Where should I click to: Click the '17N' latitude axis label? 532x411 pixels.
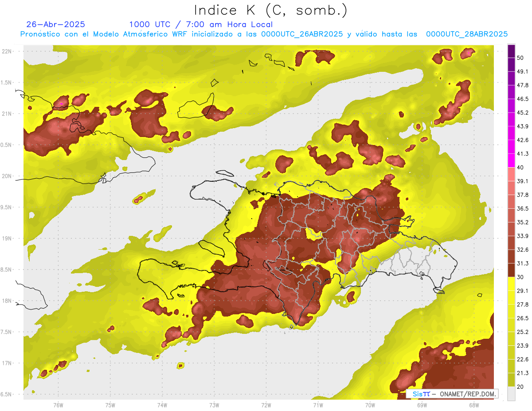[7, 364]
